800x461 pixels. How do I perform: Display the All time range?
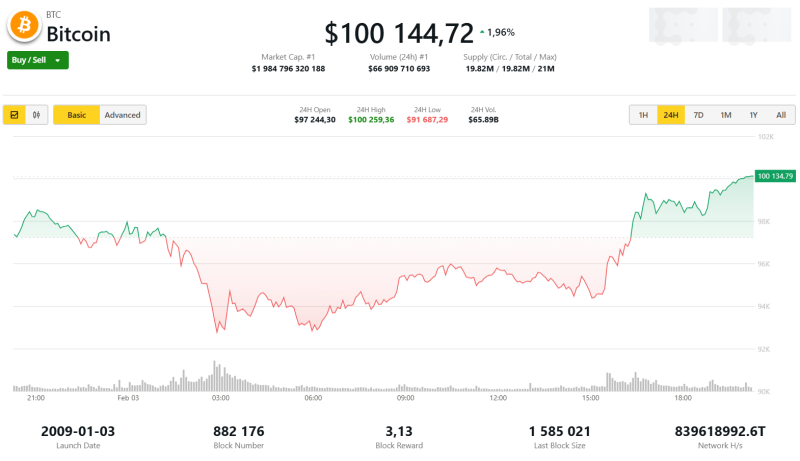781,115
